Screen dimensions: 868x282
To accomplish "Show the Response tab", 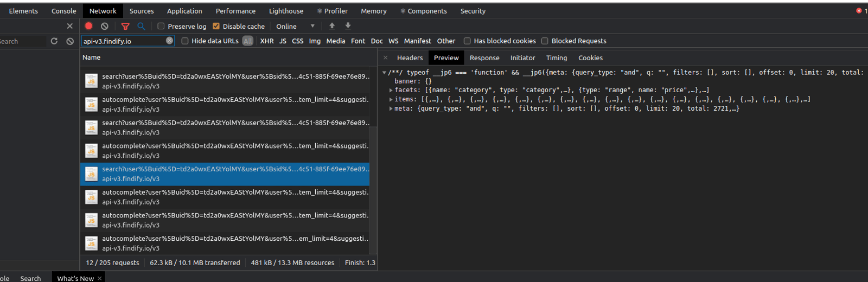I will coord(484,57).
